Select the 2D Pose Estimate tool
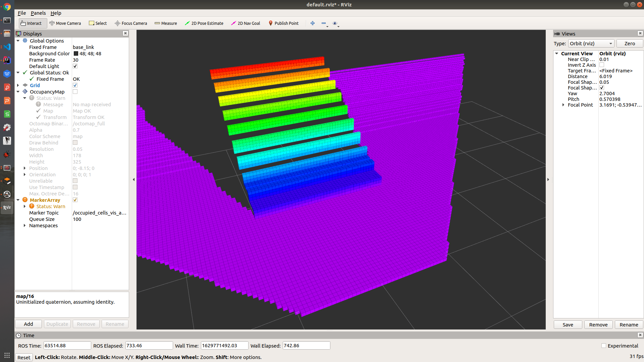This screenshot has width=644, height=362. coord(204,23)
